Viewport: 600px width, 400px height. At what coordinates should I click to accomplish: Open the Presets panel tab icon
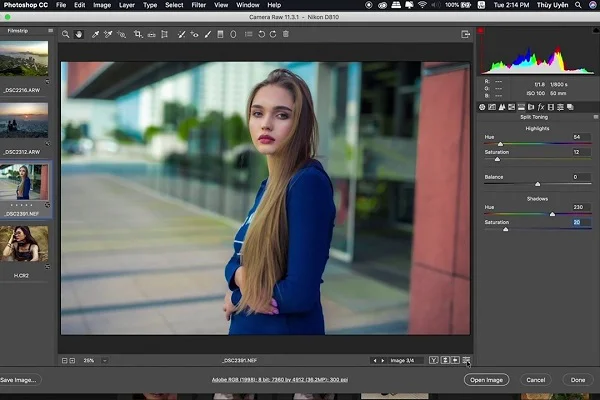coord(561,107)
